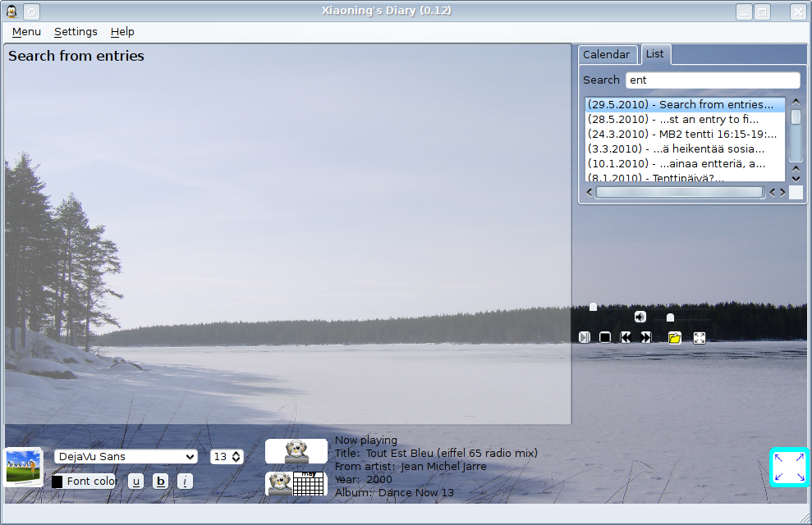Toggle bold formatting

tap(161, 482)
